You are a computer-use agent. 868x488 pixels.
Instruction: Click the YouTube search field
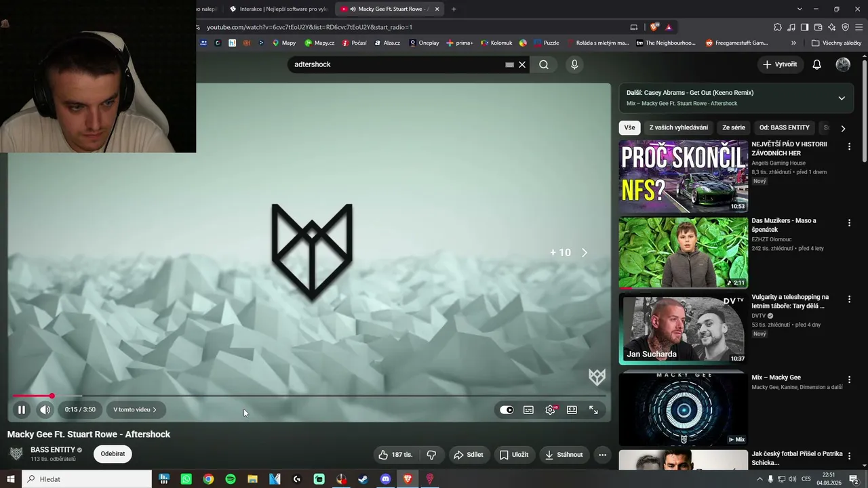(397, 64)
